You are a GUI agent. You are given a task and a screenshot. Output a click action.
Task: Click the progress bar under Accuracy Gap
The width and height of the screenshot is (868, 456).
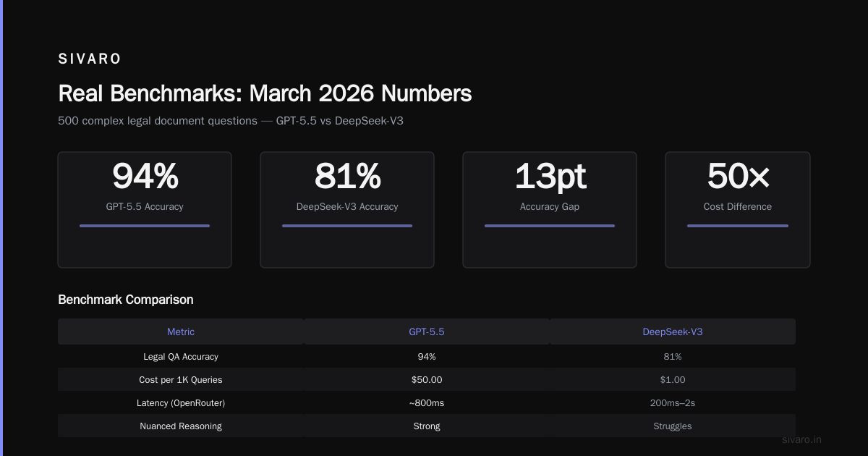550,226
